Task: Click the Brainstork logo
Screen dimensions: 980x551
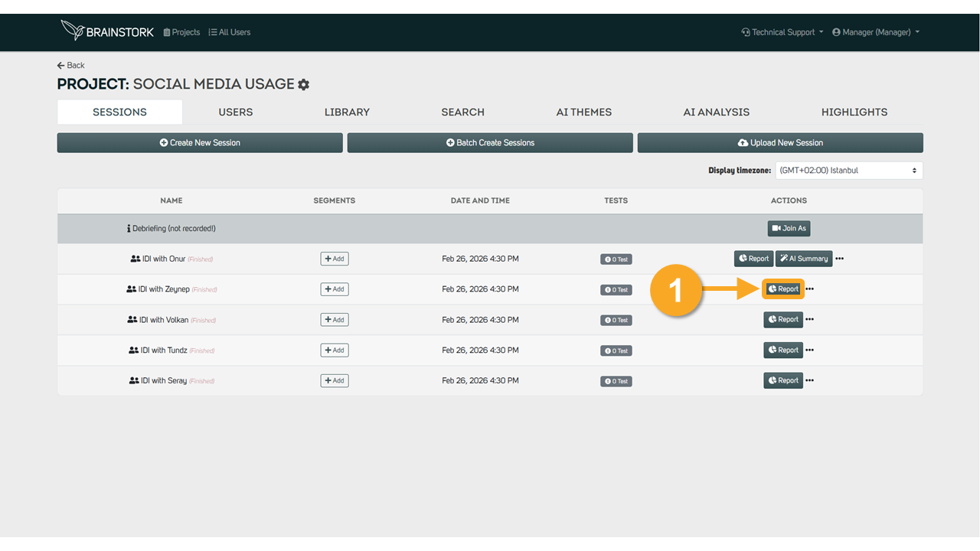Action: (x=107, y=31)
